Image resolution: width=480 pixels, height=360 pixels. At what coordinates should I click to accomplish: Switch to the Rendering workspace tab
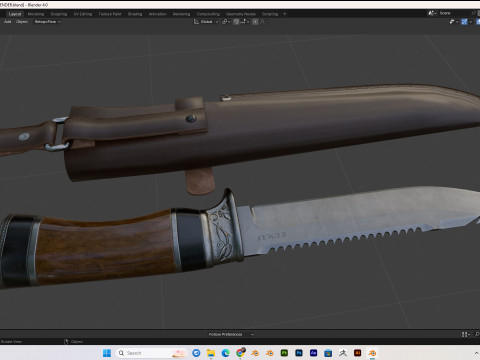181,14
